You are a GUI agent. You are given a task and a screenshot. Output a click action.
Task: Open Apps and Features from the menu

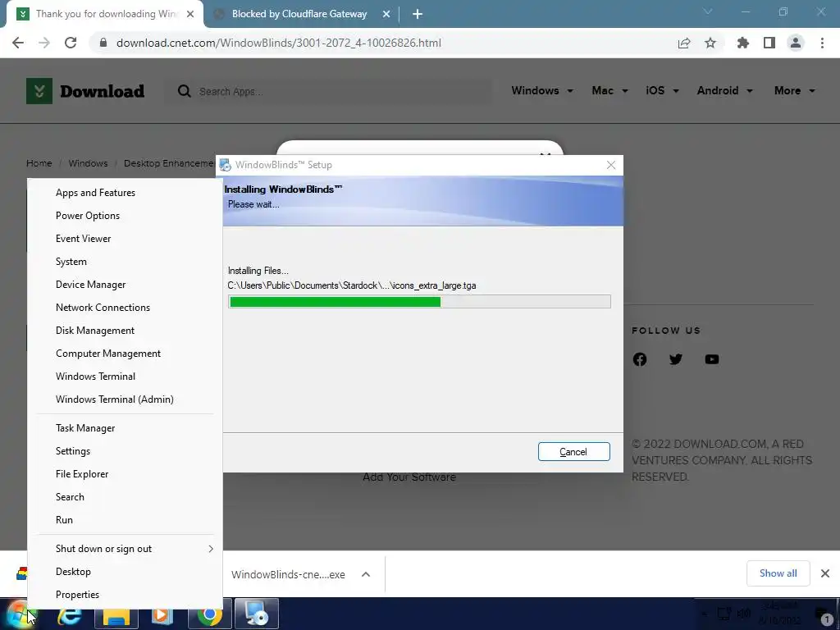click(126, 192)
